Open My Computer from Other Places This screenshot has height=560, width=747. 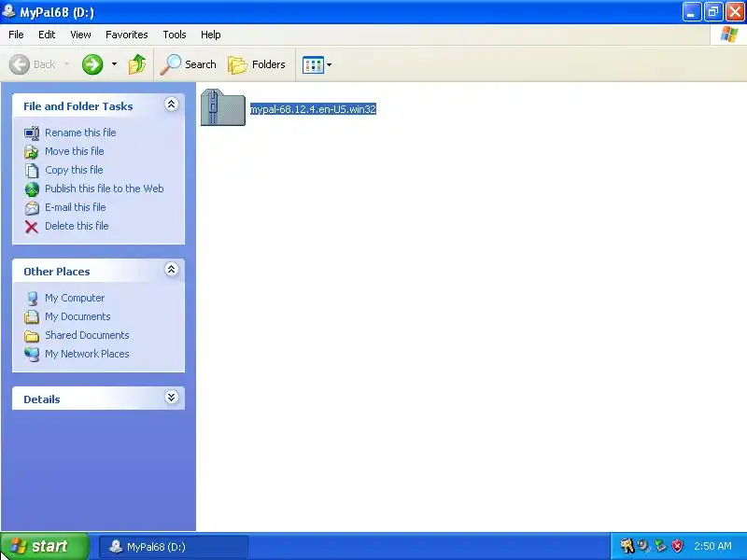75,298
